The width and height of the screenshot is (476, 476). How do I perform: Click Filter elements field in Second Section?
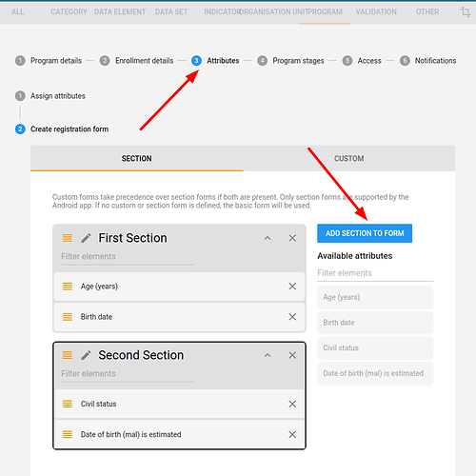point(128,374)
